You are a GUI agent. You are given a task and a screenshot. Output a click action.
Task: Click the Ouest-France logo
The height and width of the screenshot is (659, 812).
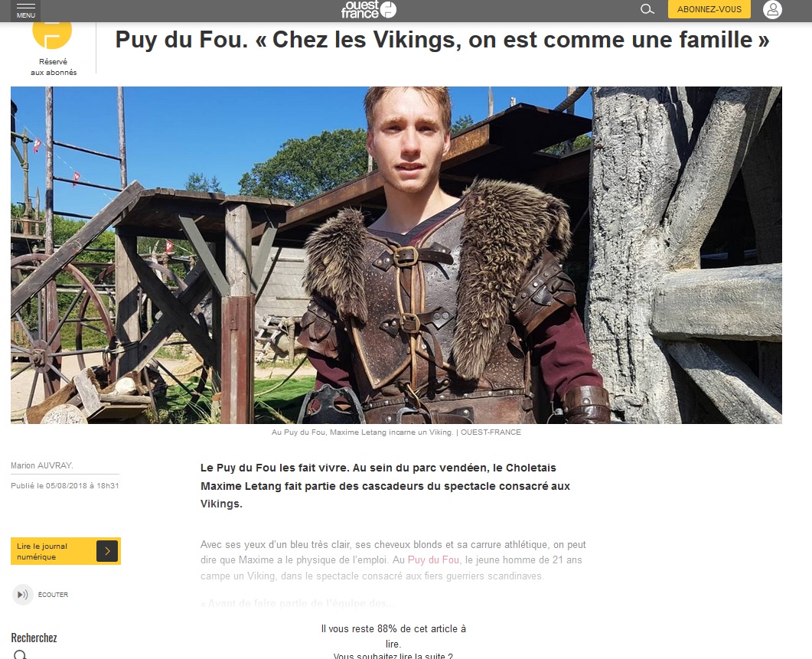pyautogui.click(x=369, y=9)
